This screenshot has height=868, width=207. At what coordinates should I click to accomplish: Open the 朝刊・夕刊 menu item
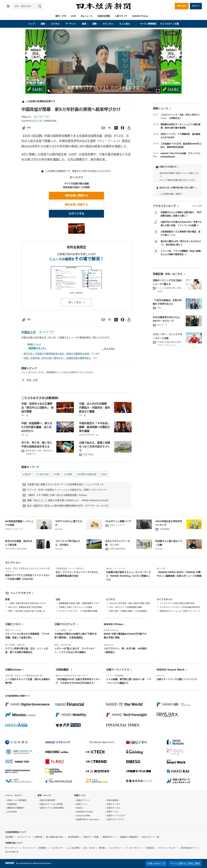tap(61, 16)
